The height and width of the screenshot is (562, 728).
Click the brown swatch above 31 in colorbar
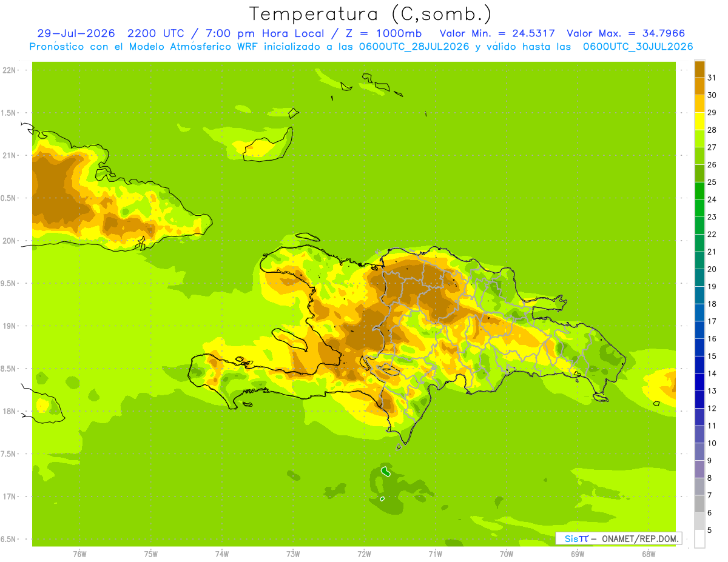click(x=699, y=69)
